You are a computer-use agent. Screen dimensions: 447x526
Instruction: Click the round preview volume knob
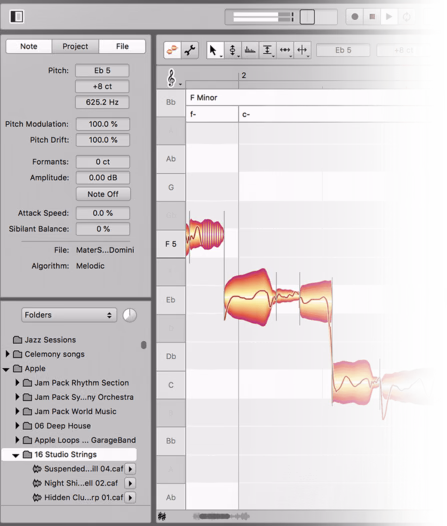pos(129,315)
